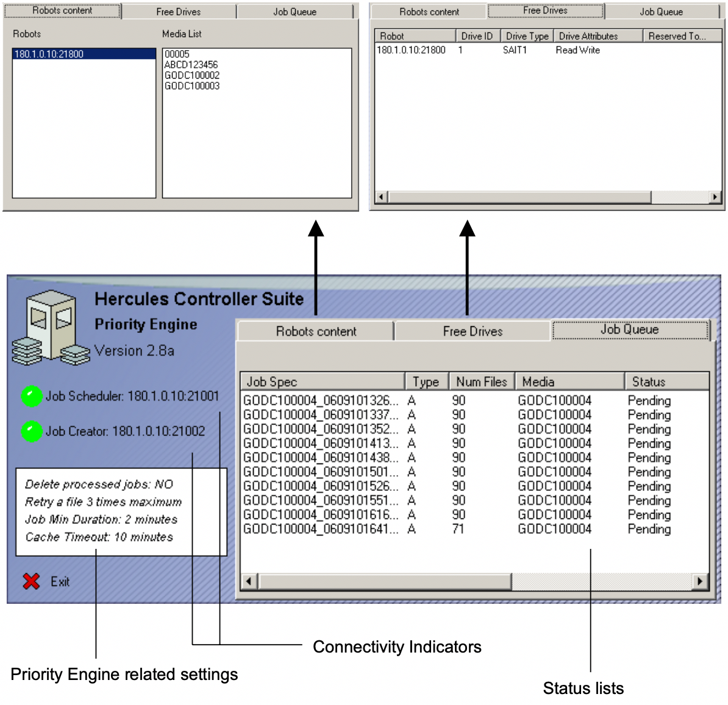Select job GODC100004_0609101413 row
The image size is (728, 705).
tap(475, 443)
